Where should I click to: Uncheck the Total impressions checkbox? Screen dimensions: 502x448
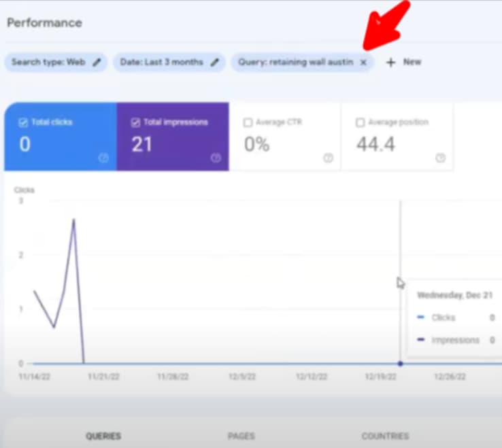(135, 122)
